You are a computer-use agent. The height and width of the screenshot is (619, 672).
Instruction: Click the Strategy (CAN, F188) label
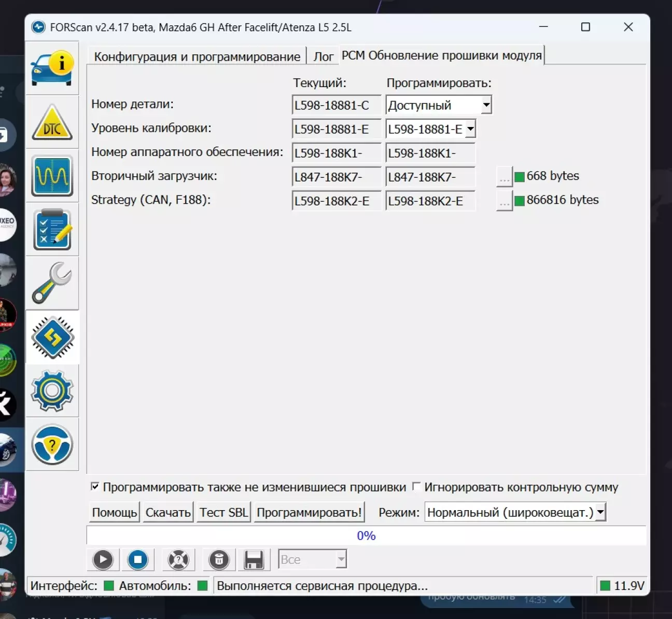151,200
